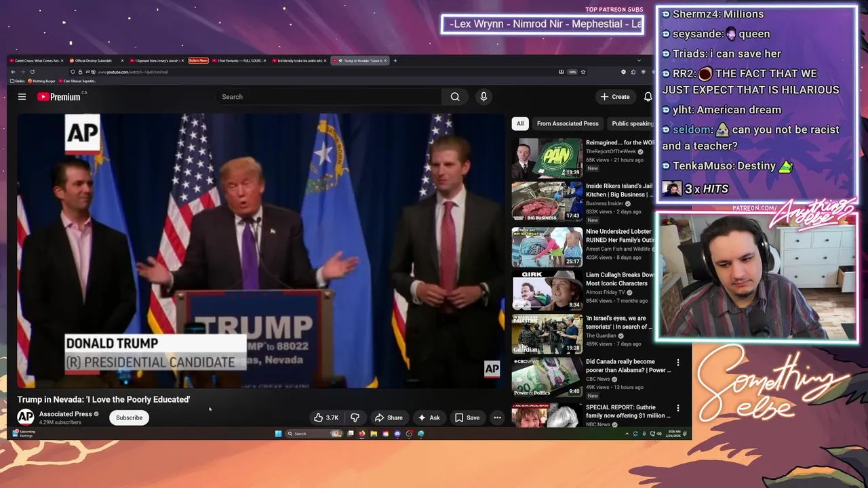This screenshot has width=868, height=488.
Task: Open a new browser tab with plus
Action: (x=395, y=60)
